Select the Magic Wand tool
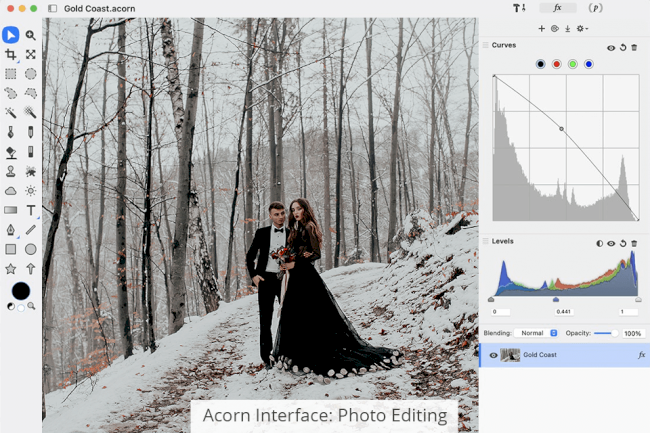This screenshot has height=433, width=650. click(11, 112)
